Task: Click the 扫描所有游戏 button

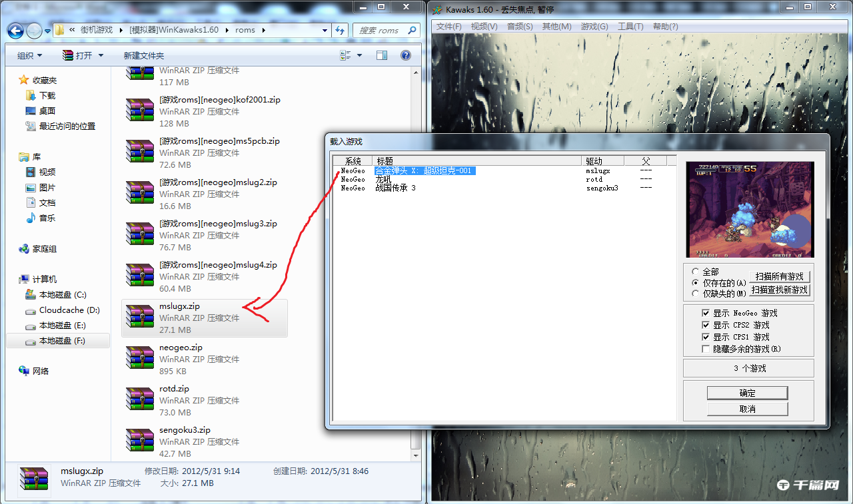Action: click(x=779, y=276)
